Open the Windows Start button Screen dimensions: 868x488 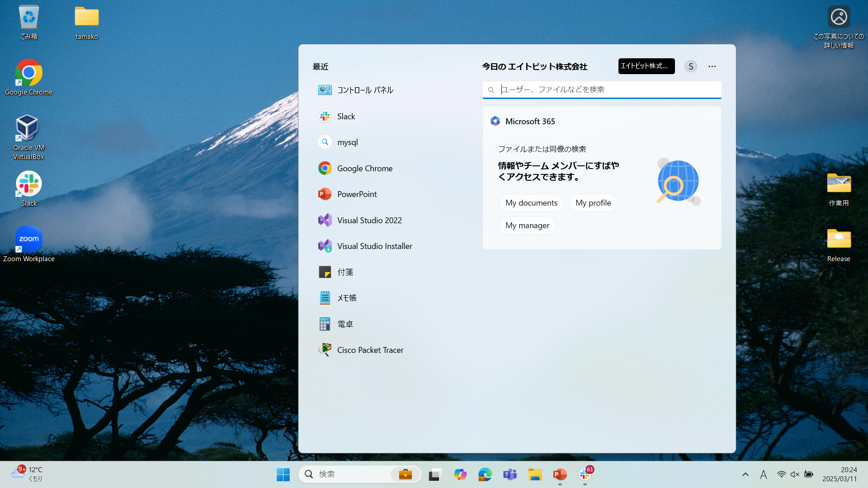283,474
